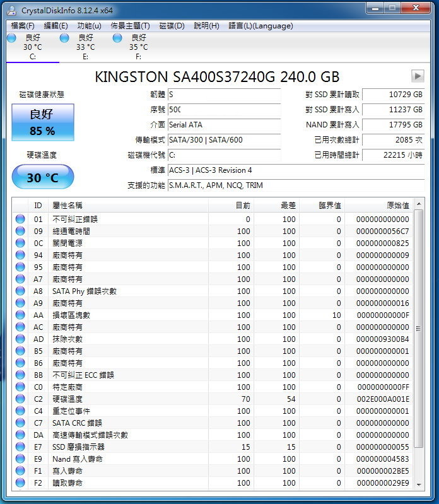Click scrollbar up arrow in attribute list
439x504 pixels.
419,204
